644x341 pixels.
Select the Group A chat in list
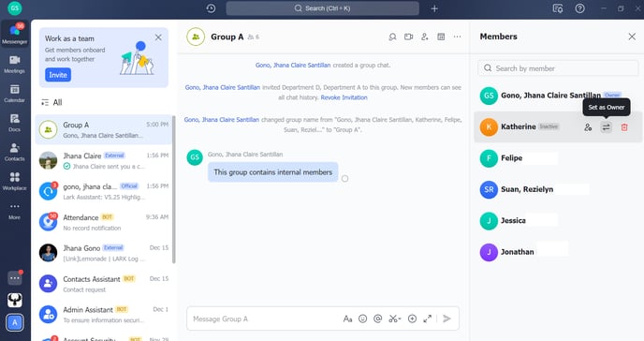pyautogui.click(x=104, y=130)
